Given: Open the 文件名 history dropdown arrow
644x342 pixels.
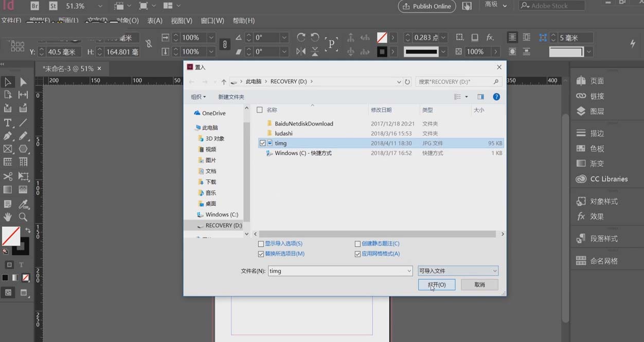Looking at the screenshot, I should pos(409,271).
